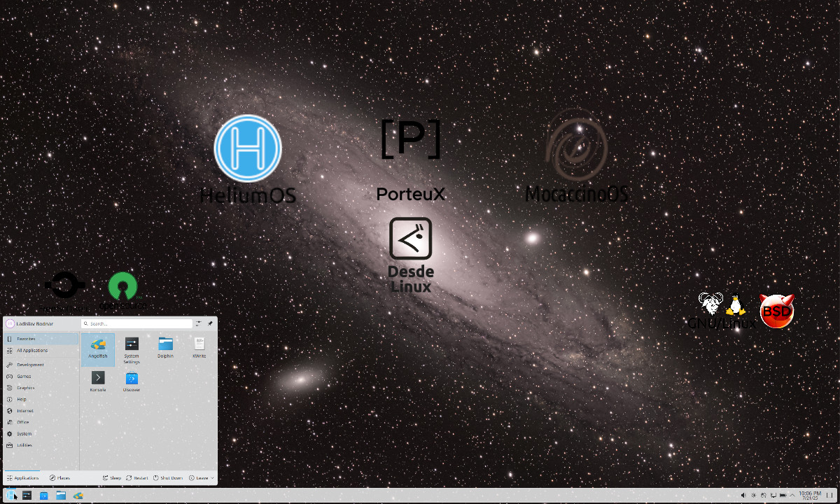Viewport: 840px width, 504px height.
Task: Select the Internet category
Action: 24,411
